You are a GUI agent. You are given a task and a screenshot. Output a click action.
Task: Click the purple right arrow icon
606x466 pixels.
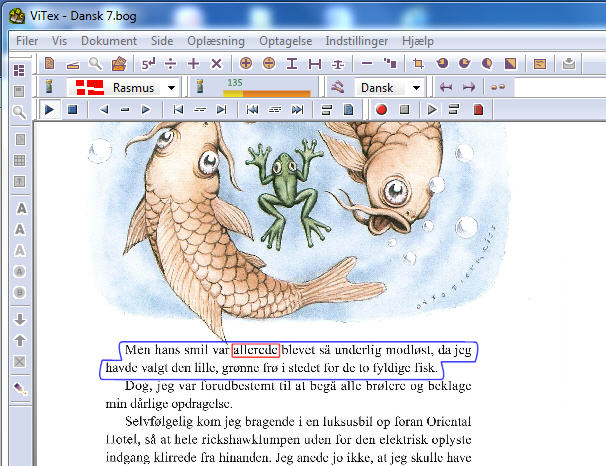(x=469, y=87)
